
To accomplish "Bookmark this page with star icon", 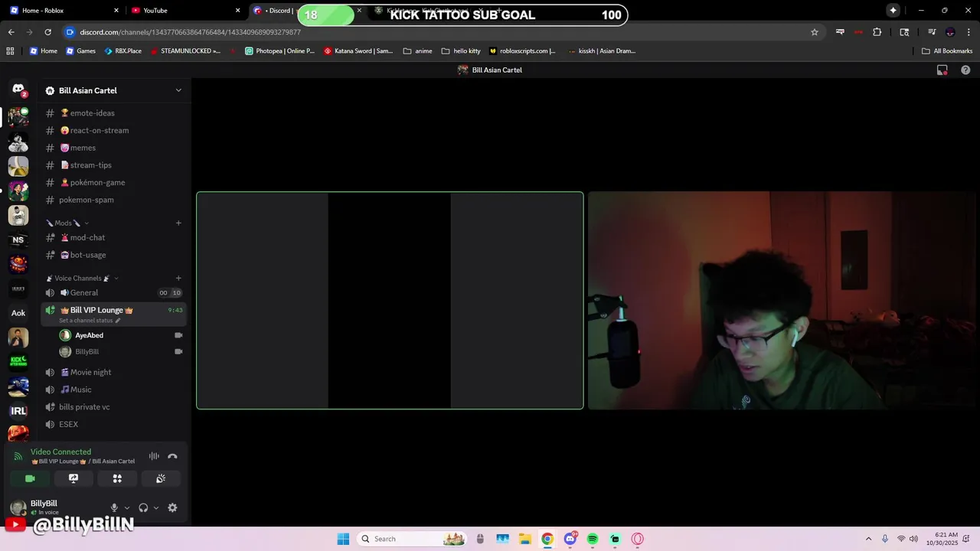I will coord(815,32).
